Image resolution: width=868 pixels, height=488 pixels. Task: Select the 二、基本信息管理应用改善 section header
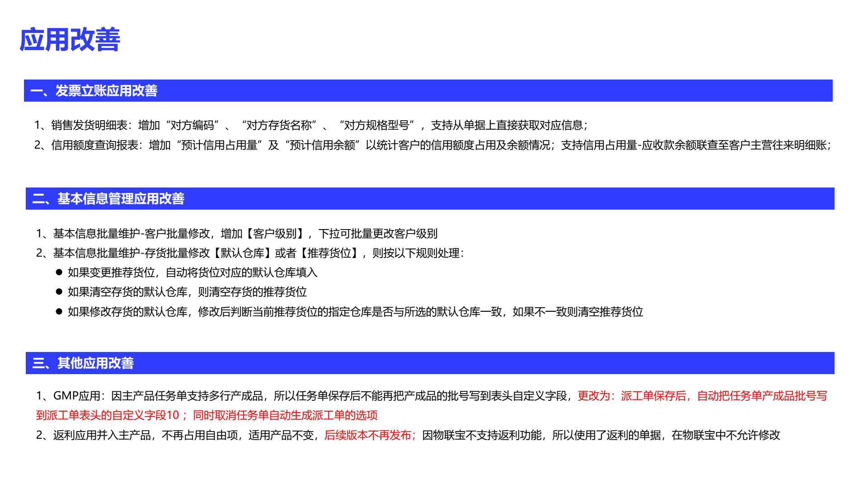click(x=108, y=199)
